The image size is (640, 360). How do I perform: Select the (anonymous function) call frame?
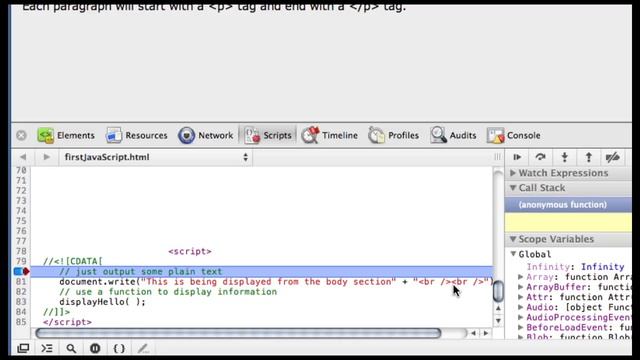coord(568,204)
